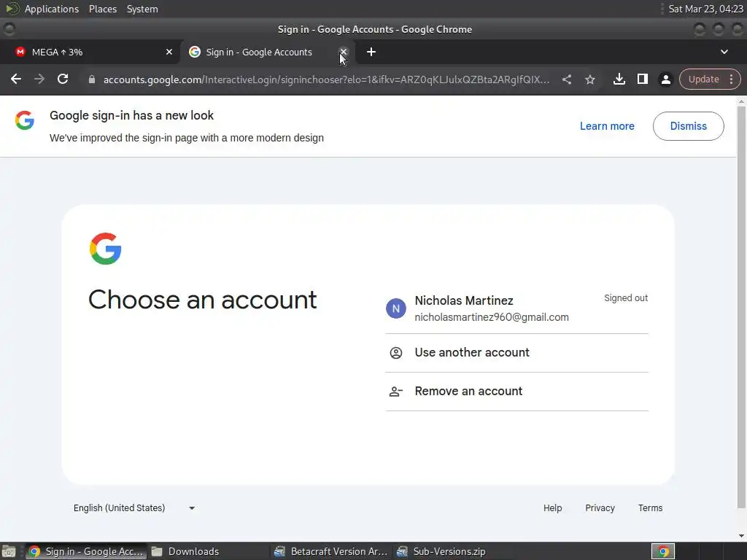Click the Google logo in the banner
Image resolution: width=747 pixels, height=560 pixels.
pos(25,120)
